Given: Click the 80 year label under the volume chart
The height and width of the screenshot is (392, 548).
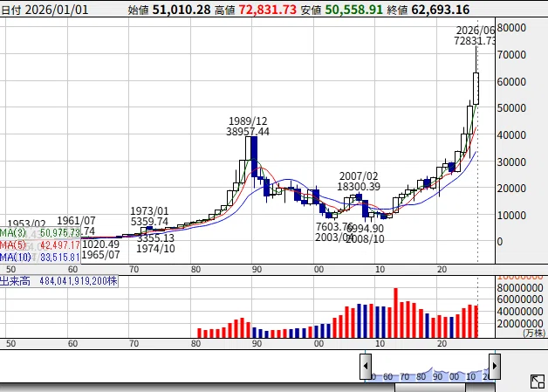Looking at the screenshot, I should click(195, 344).
